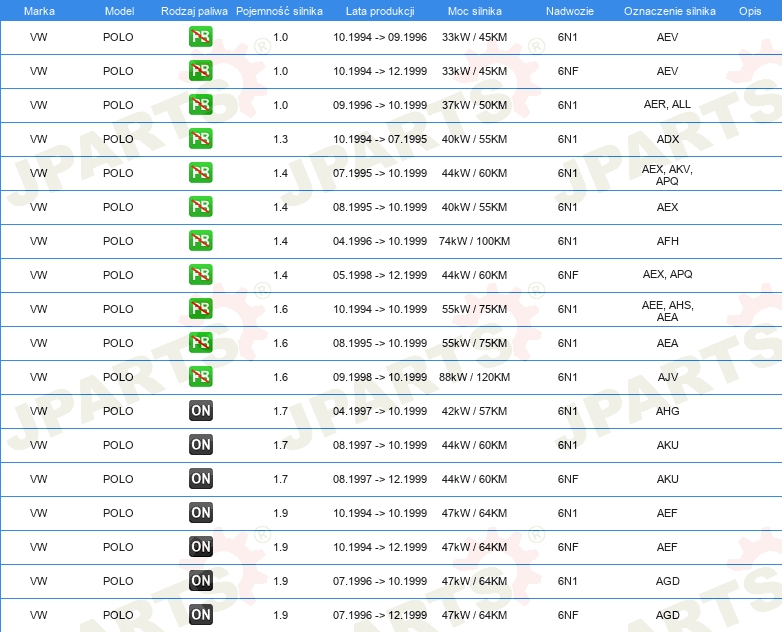
Task: Click the Marka column header
Action: tap(39, 11)
